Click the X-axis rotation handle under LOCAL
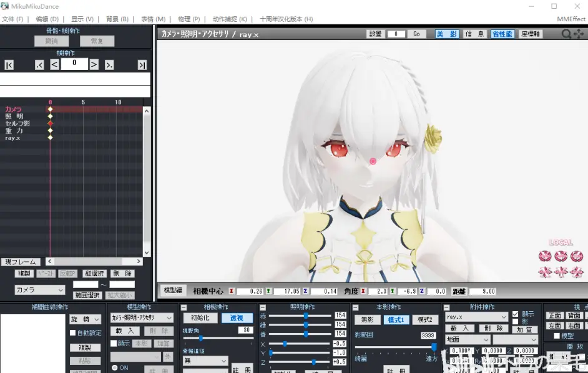The width and height of the screenshot is (588, 373). tap(545, 256)
